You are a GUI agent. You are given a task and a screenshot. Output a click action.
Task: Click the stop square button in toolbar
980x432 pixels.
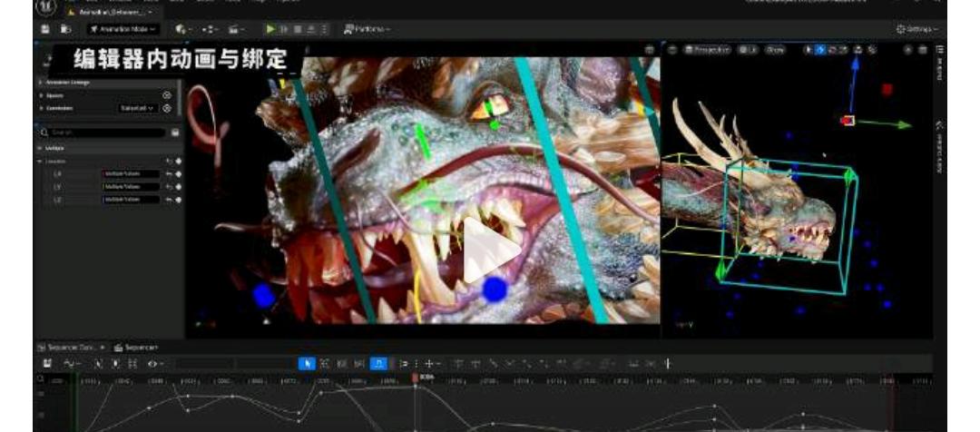298,29
